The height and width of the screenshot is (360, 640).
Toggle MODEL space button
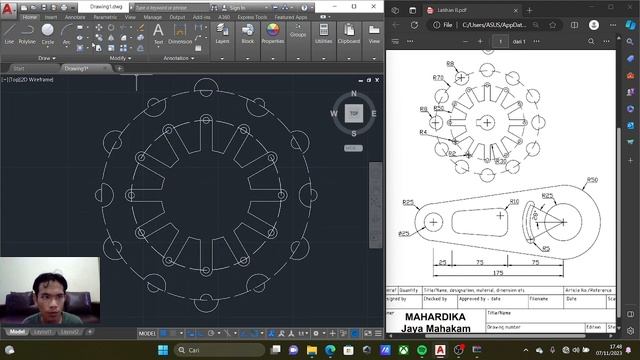(x=147, y=333)
